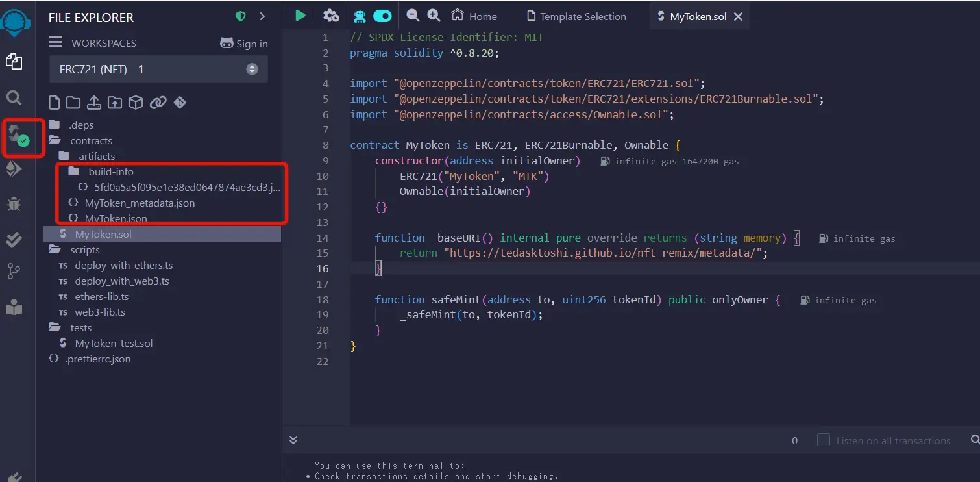
Task: Zoom in the editor font
Action: tap(434, 16)
